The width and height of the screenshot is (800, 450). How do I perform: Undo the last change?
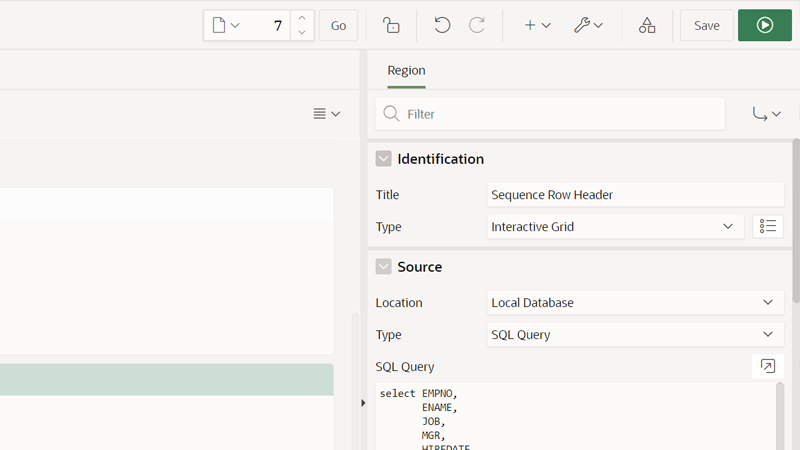click(x=442, y=25)
